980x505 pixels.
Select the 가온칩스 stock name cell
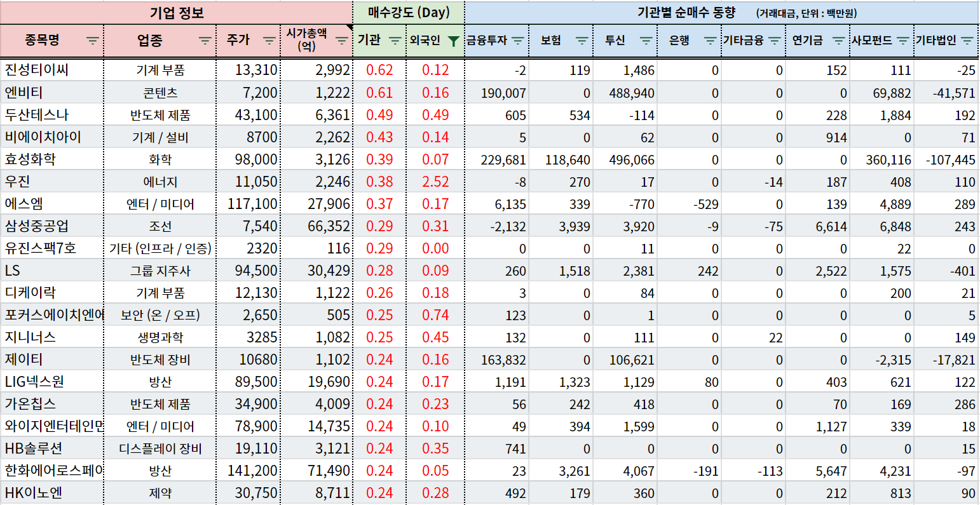[52, 403]
